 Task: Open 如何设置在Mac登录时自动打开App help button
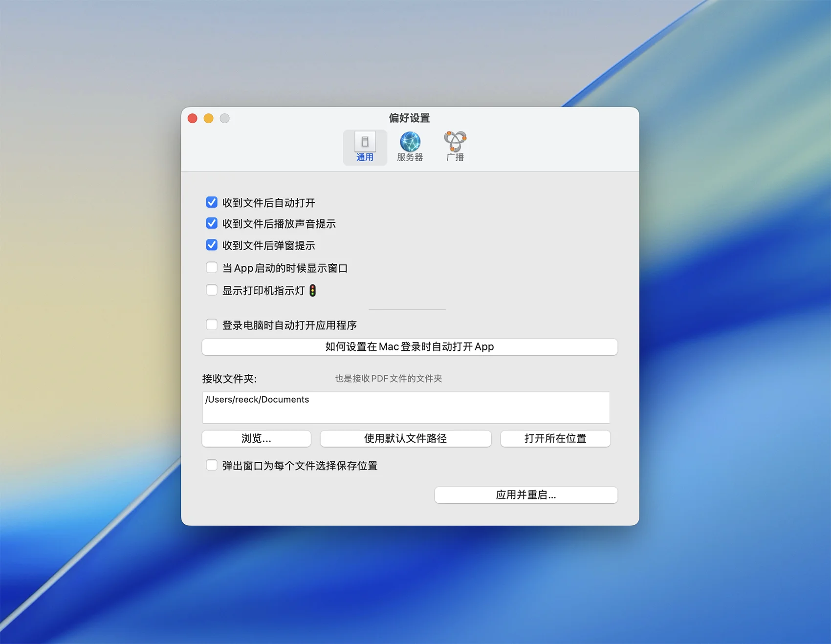[x=410, y=347]
